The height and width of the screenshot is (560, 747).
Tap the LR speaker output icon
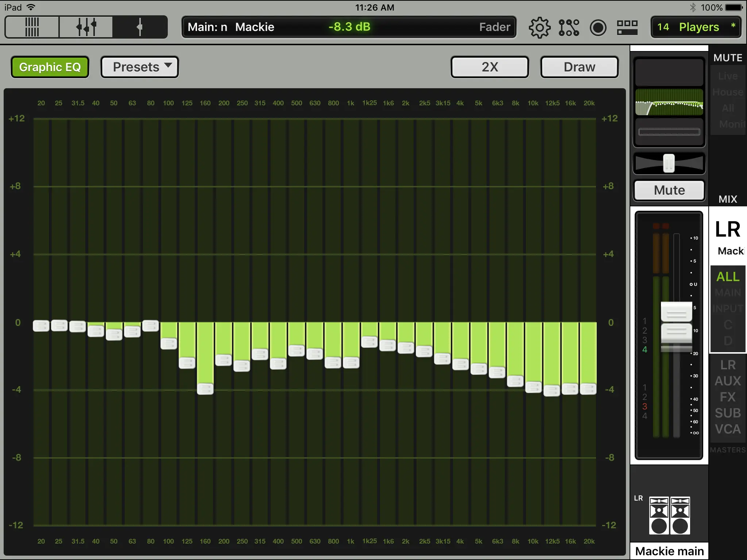coord(669,516)
